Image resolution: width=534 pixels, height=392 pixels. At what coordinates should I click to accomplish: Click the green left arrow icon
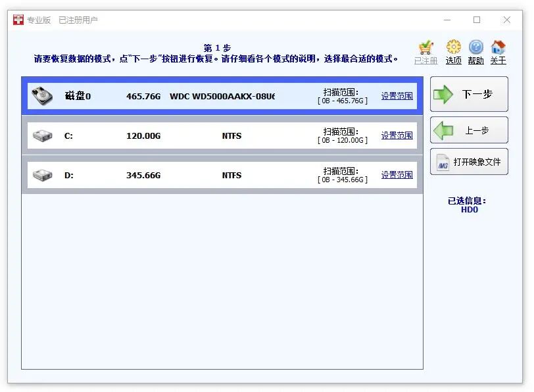pos(443,130)
